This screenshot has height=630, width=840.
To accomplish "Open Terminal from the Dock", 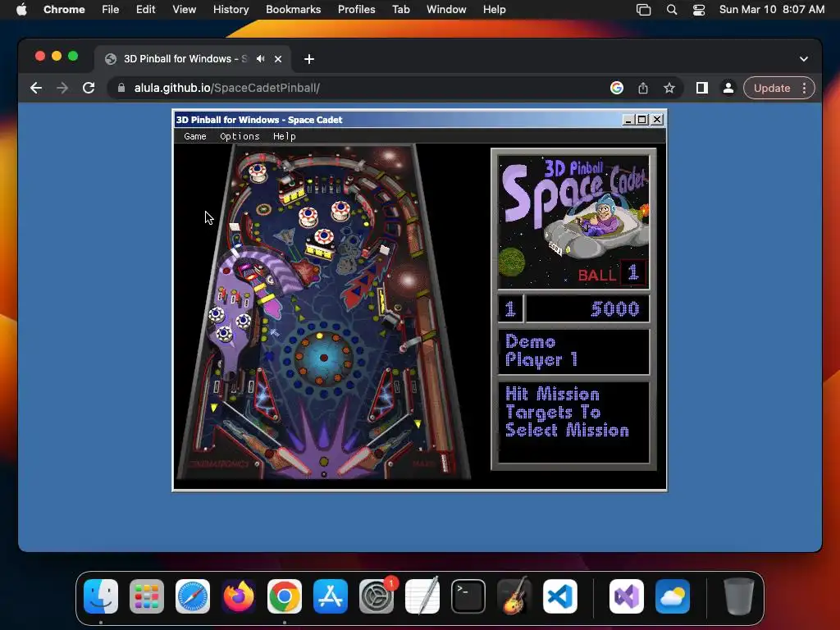I will pyautogui.click(x=468, y=596).
